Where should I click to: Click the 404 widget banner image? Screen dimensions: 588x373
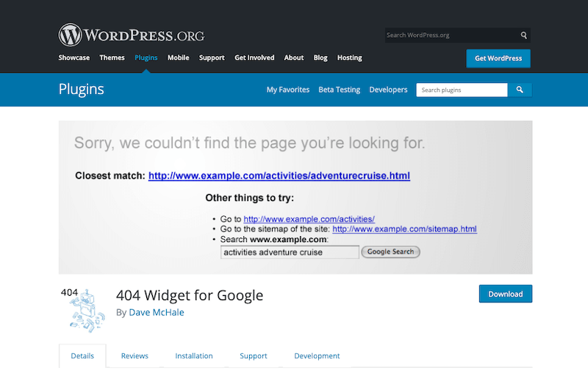[x=295, y=197]
